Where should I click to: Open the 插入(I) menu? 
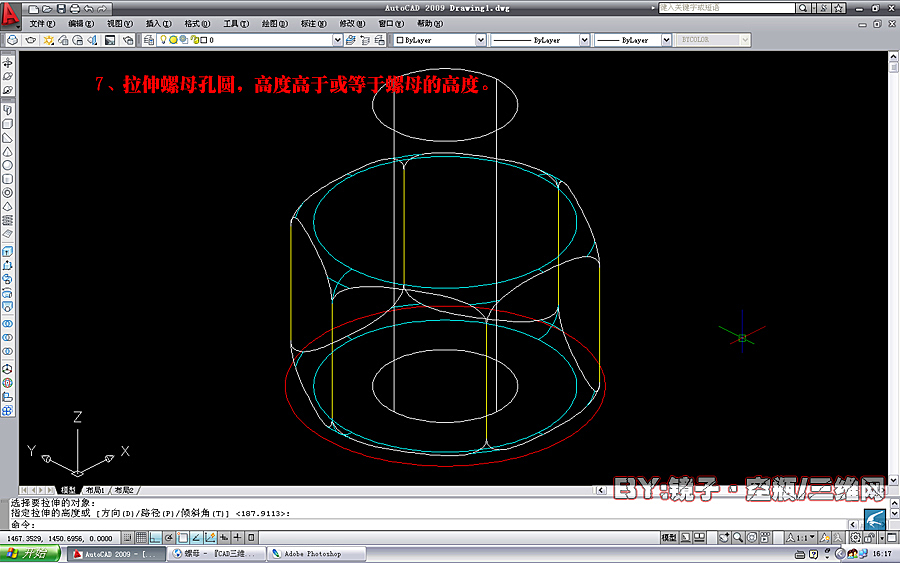(158, 24)
